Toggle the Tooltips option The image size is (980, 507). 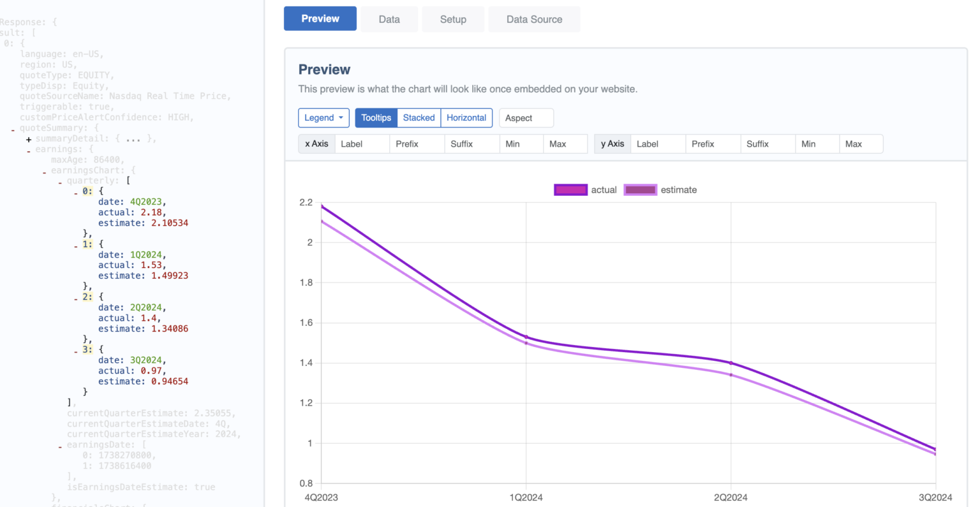[376, 117]
